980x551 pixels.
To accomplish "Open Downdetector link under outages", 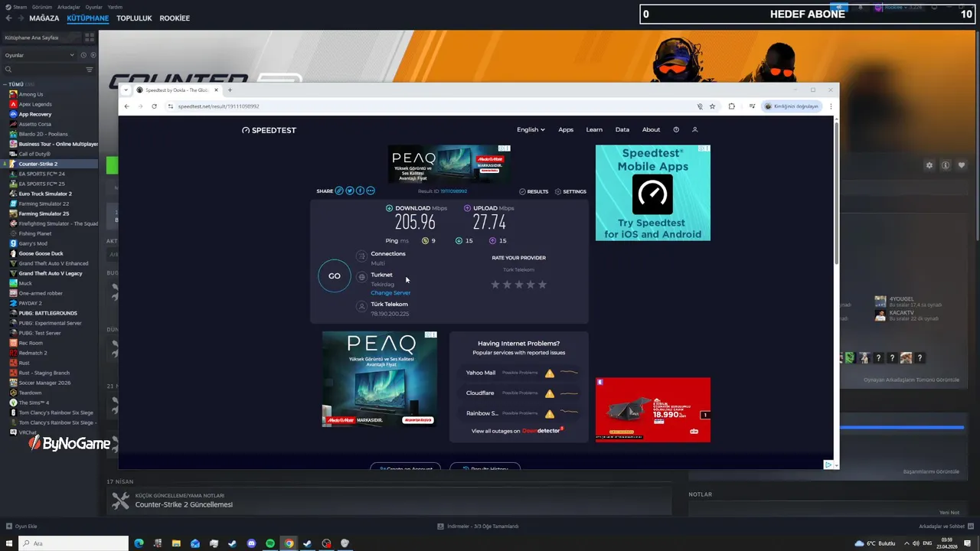I will [x=542, y=431].
